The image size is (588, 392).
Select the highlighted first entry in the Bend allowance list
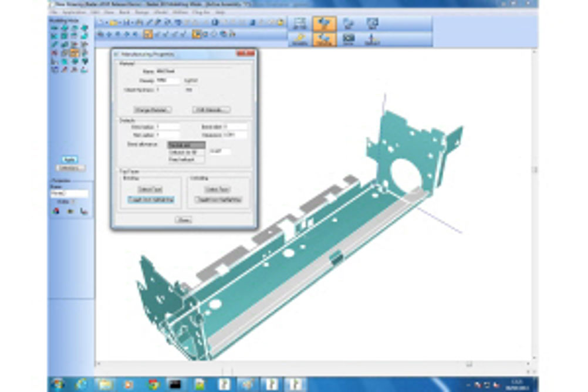[x=186, y=145]
